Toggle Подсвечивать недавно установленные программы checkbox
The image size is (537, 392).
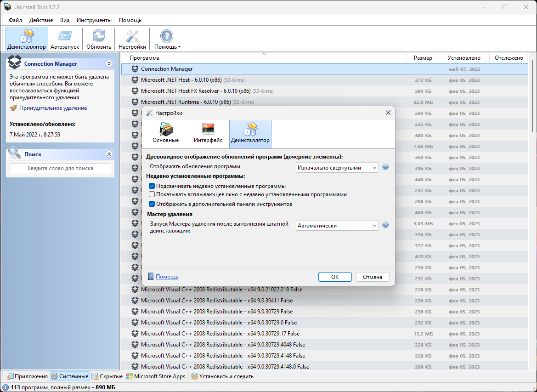click(152, 186)
